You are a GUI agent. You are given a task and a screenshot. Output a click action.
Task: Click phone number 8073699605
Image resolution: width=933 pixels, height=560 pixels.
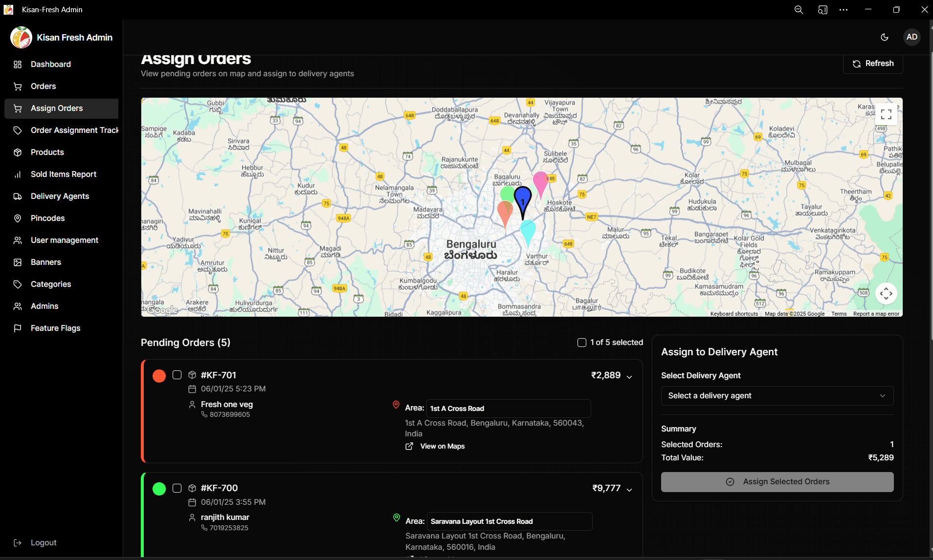230,414
